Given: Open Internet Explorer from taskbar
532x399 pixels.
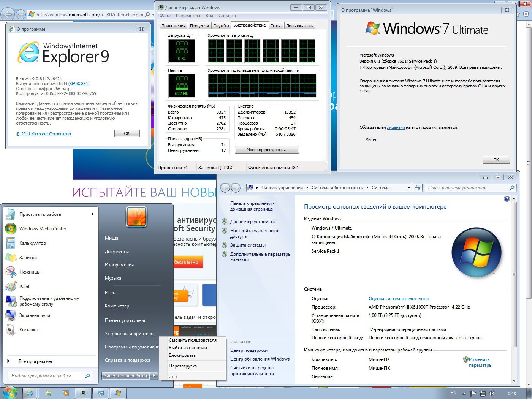Looking at the screenshot, I should [x=30, y=393].
